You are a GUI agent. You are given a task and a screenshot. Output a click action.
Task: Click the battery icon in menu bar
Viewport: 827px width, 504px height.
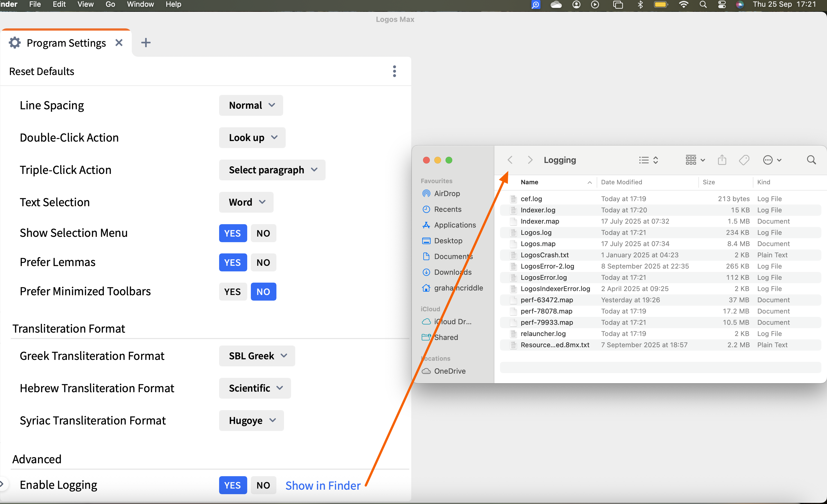[661, 5]
